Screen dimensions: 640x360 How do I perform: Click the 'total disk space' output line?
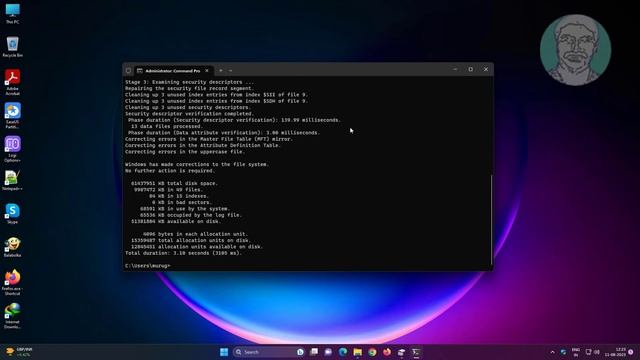pyautogui.click(x=175, y=183)
